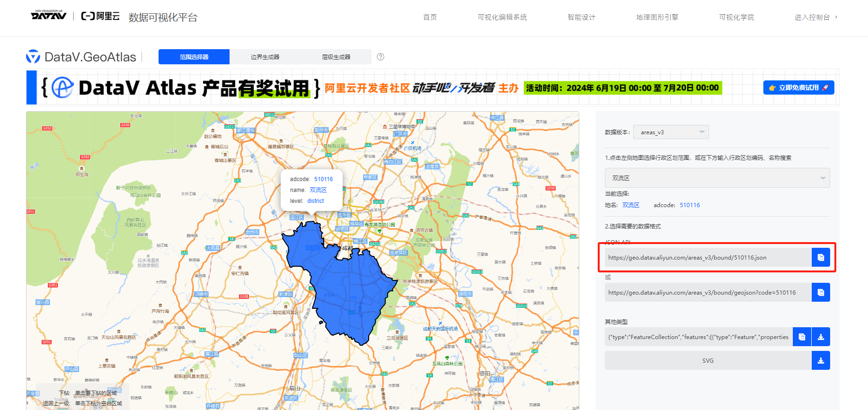This screenshot has height=410, width=868.
Task: Click the geojson?code=510116 URL field
Action: (708, 292)
